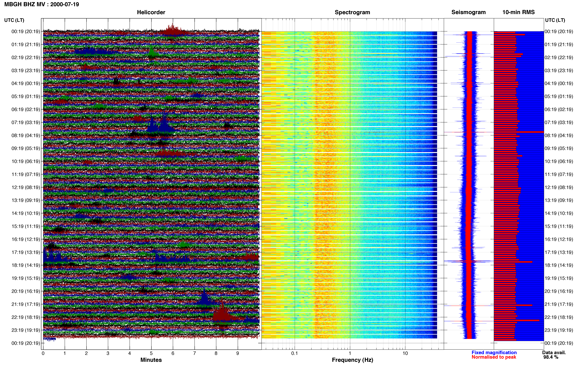Click the 'Data avail.' label
588x368 pixels.
pyautogui.click(x=554, y=352)
